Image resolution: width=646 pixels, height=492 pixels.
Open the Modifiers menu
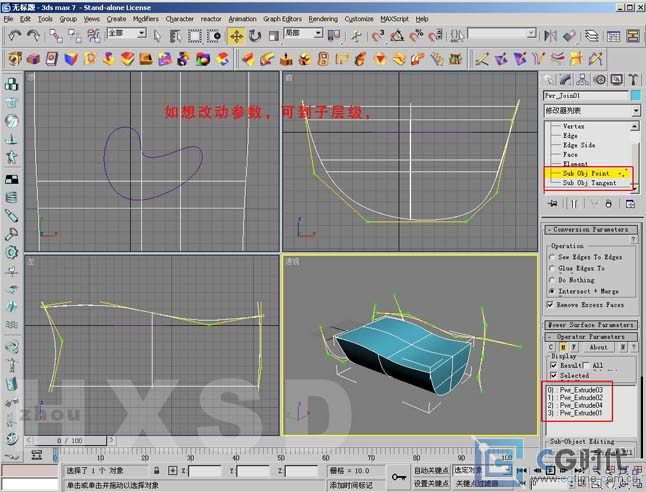[x=145, y=19]
